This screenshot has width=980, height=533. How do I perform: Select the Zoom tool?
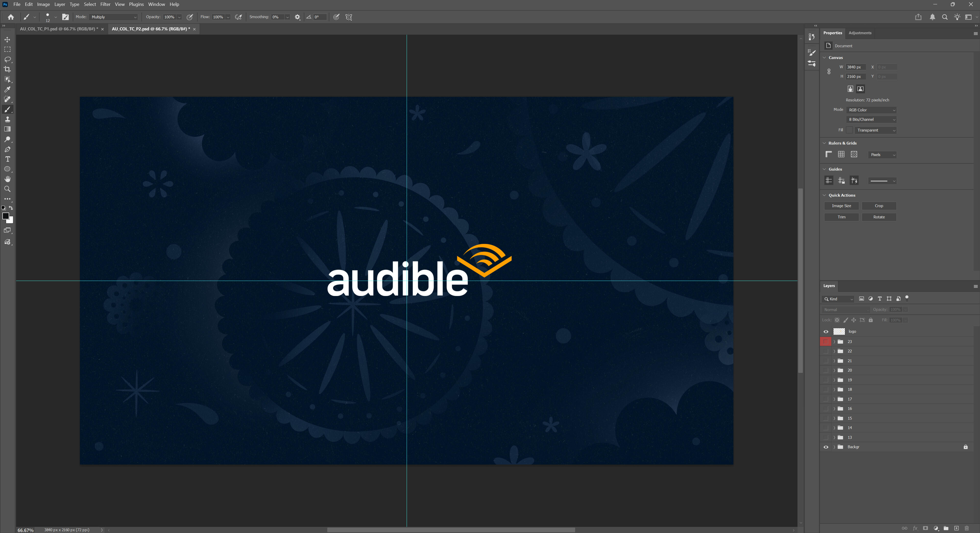pyautogui.click(x=7, y=189)
